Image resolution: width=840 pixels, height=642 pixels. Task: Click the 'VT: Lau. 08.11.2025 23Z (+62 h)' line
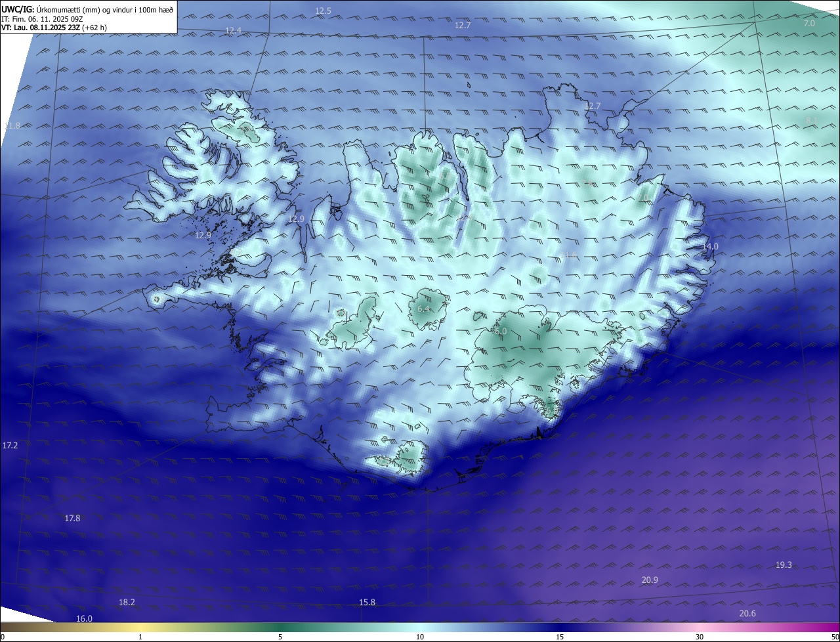click(54, 28)
